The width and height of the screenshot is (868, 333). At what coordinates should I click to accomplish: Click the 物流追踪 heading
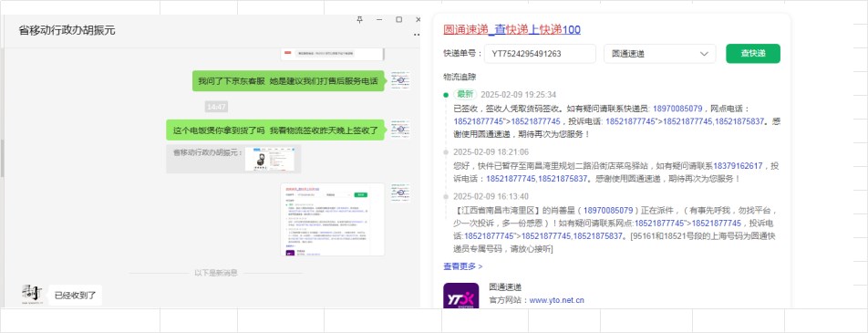[x=460, y=77]
